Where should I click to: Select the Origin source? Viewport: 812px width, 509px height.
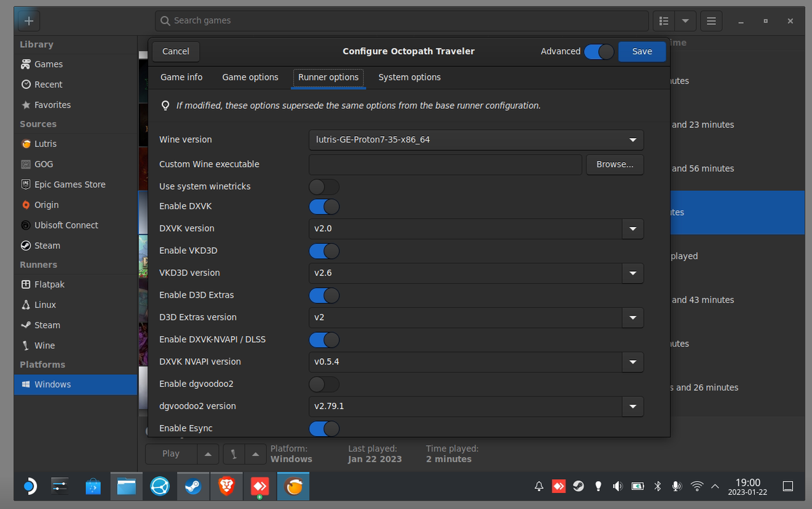75,205
